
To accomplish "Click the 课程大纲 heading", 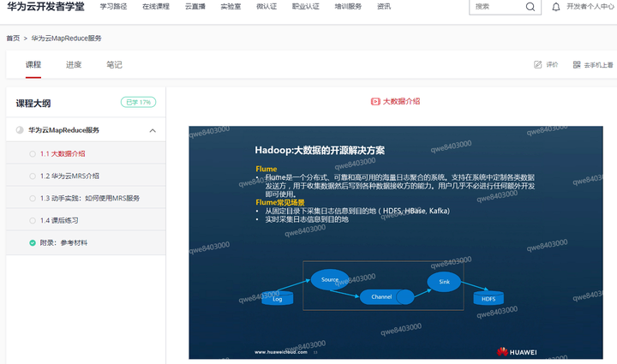I will pyautogui.click(x=33, y=104).
